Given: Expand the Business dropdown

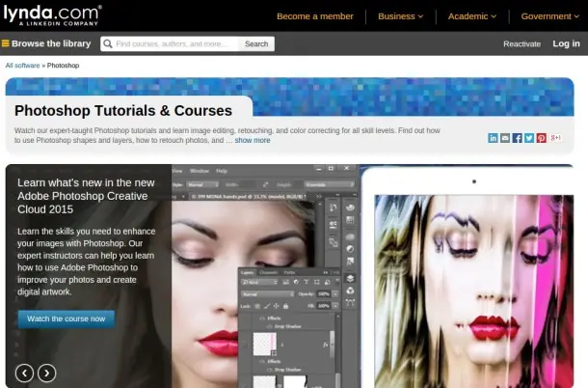Looking at the screenshot, I should pos(400,16).
